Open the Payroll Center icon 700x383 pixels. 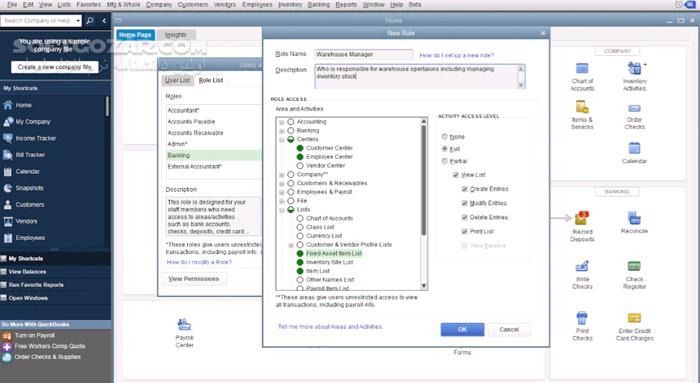click(184, 325)
